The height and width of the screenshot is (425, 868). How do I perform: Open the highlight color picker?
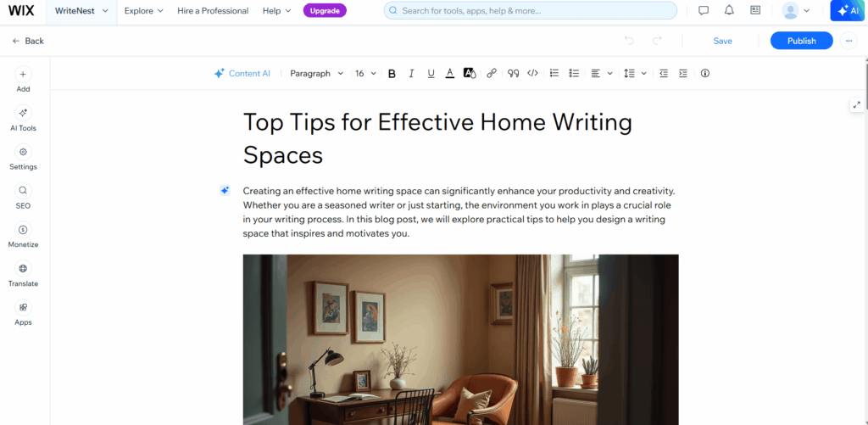470,73
